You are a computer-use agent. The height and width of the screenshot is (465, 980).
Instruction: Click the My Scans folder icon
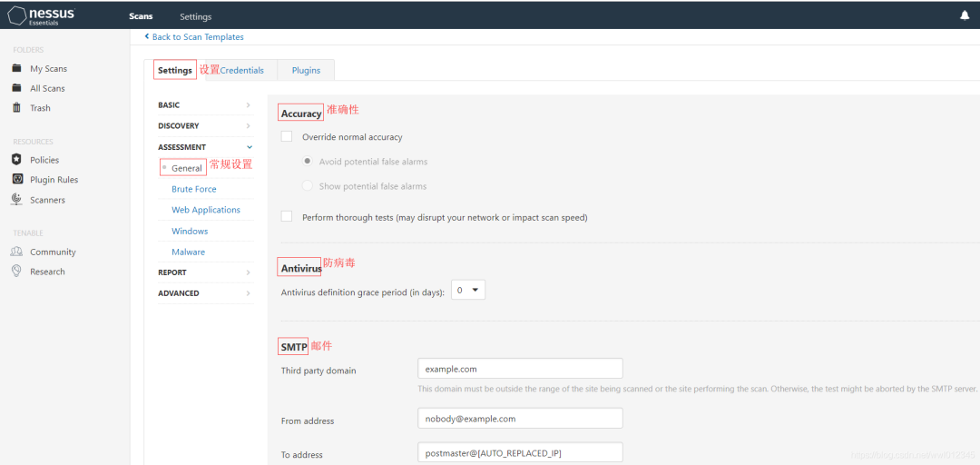[x=17, y=68]
